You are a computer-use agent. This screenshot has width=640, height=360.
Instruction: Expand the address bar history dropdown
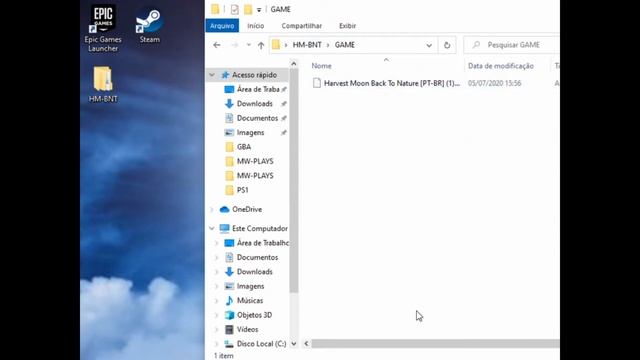click(429, 45)
